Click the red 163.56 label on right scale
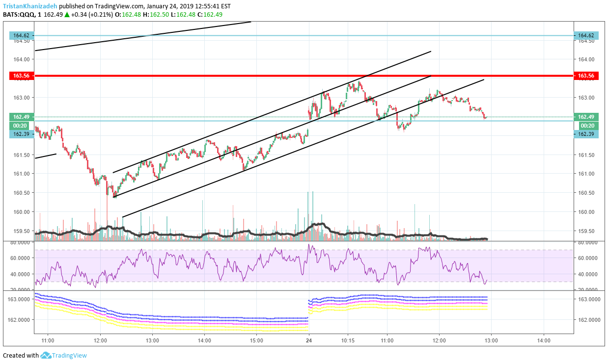 [x=586, y=76]
